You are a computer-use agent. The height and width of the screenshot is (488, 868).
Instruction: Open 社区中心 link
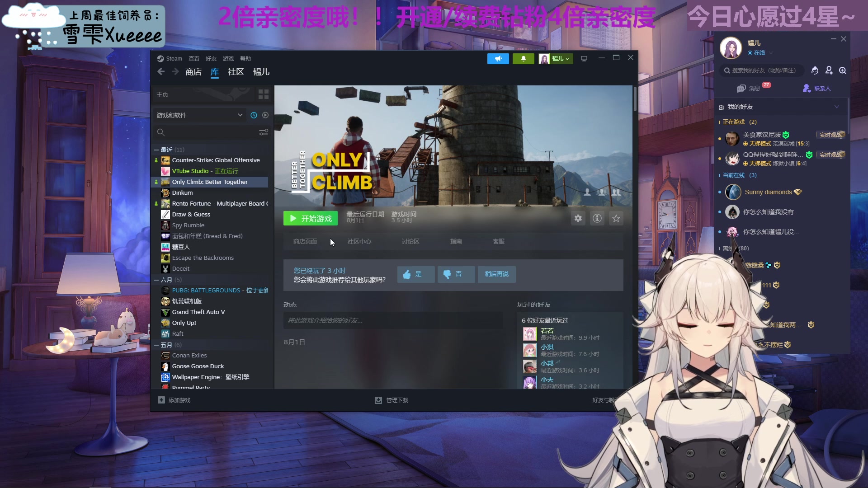[359, 242]
